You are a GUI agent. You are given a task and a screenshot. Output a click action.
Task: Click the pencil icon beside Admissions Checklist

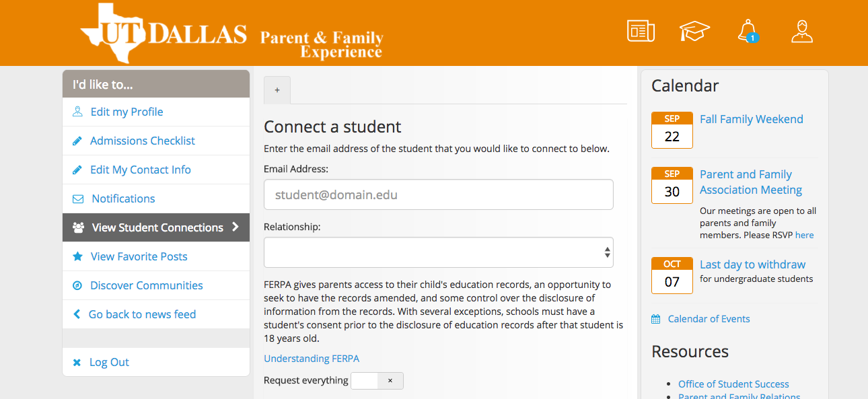coord(77,141)
